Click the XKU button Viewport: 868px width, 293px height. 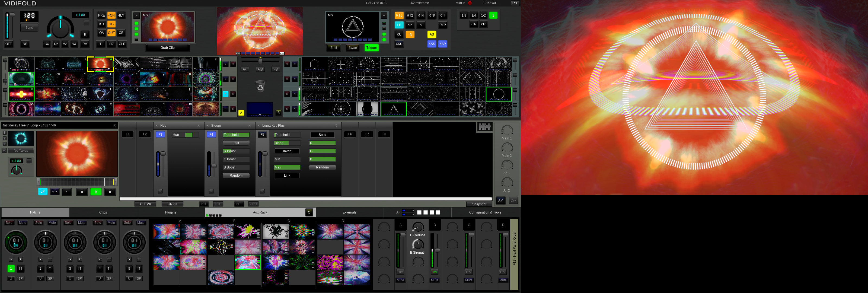click(399, 44)
